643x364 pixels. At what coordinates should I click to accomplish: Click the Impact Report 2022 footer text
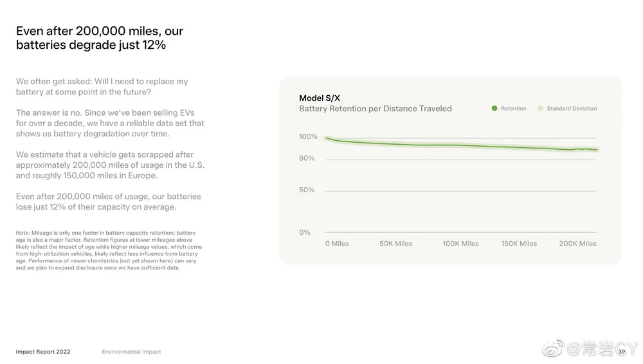pos(43,352)
